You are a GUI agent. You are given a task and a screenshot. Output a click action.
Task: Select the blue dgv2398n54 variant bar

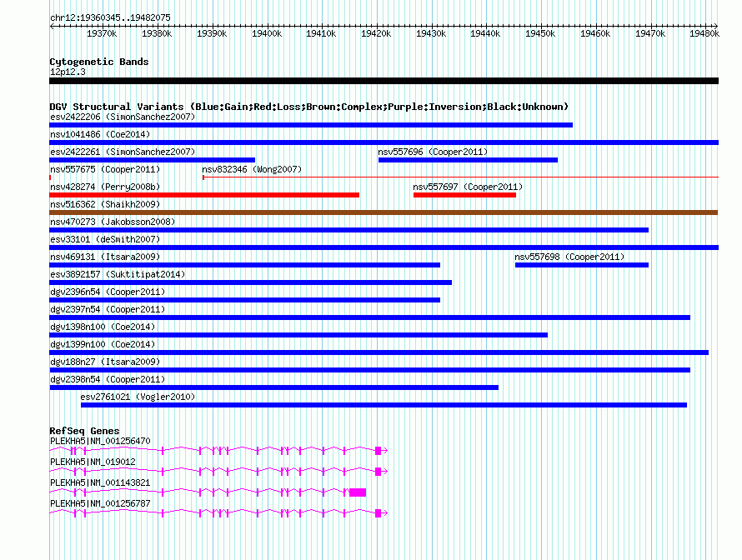click(x=274, y=387)
